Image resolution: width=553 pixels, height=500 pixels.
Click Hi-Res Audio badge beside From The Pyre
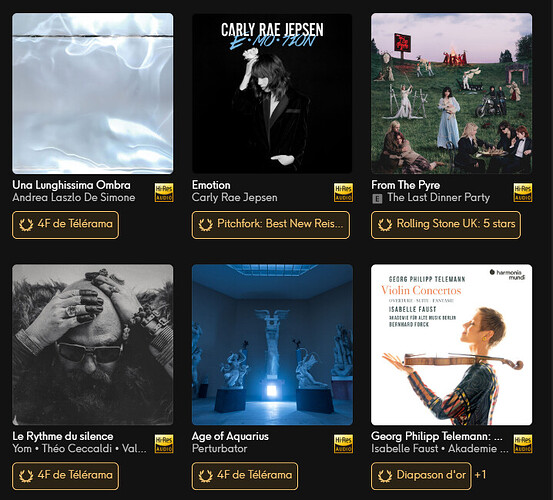(x=523, y=193)
